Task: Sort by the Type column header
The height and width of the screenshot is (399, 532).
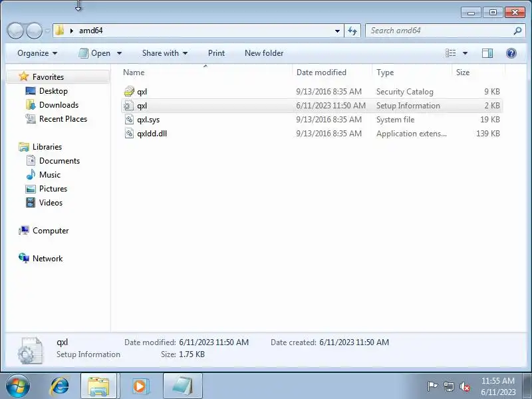Action: pyautogui.click(x=412, y=72)
